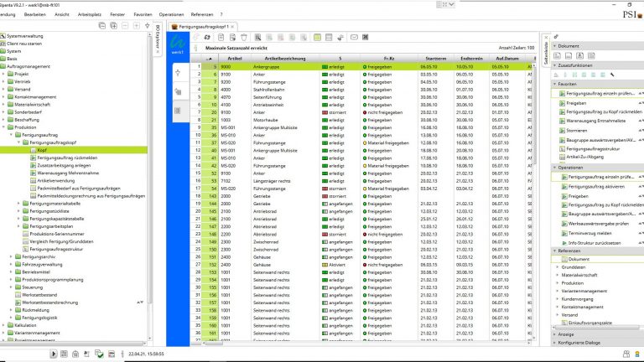Click Terminverzug melden in the Operationen list
The height and width of the screenshot is (362, 644).
[590, 231]
